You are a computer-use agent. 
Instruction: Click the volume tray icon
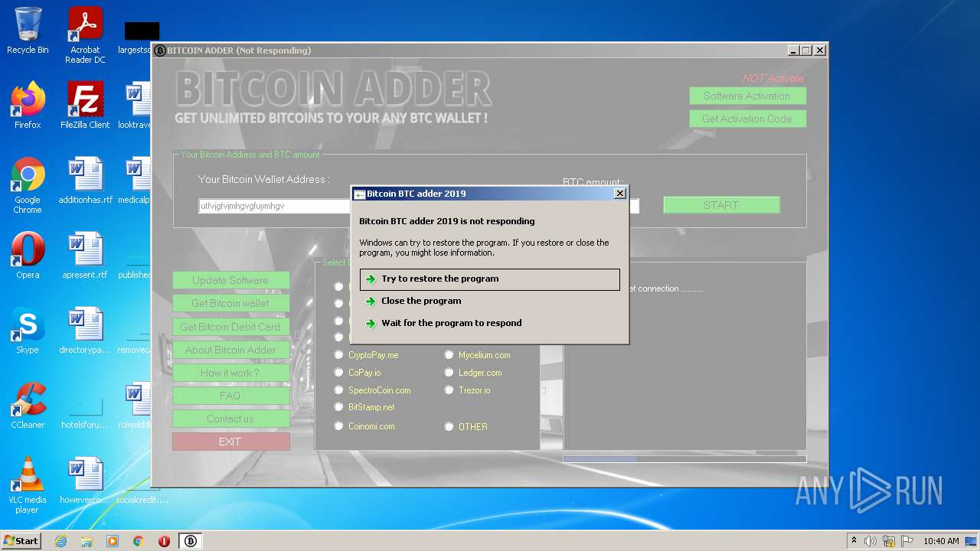pyautogui.click(x=871, y=541)
